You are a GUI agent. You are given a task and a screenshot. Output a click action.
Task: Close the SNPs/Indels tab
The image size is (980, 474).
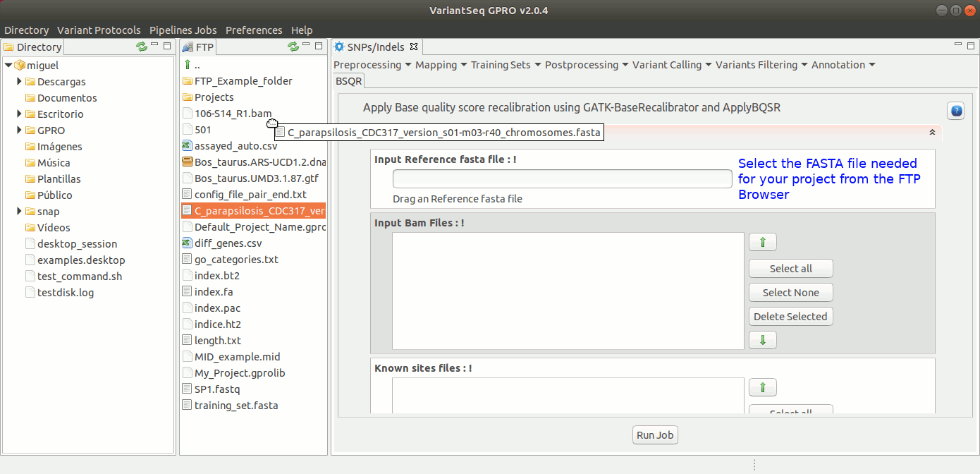414,47
